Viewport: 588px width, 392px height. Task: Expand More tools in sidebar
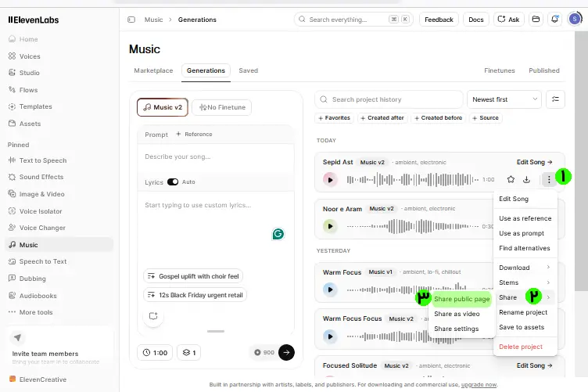(x=30, y=312)
